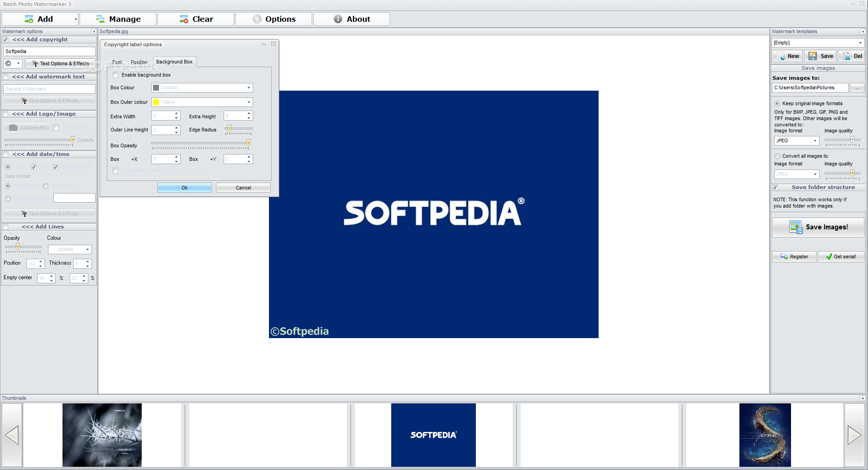Screen dimensions: 868x470
Task: Click the left thumbnail arrow
Action: point(12,435)
